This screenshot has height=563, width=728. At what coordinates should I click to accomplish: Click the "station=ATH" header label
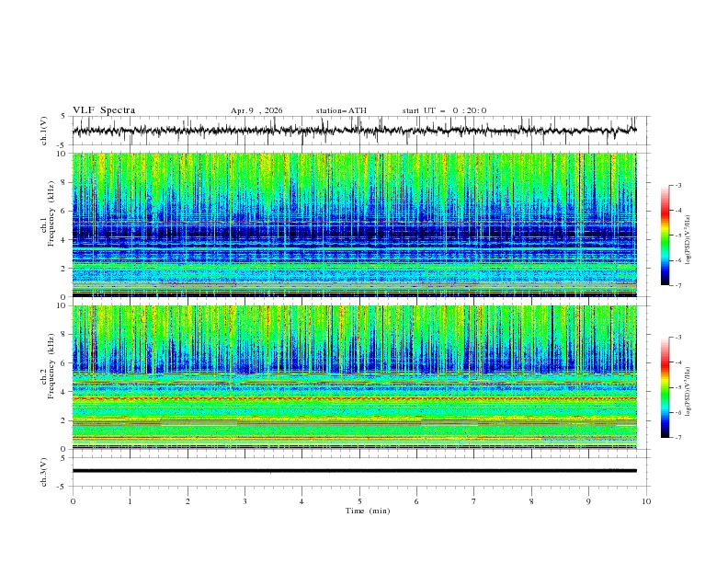pyautogui.click(x=341, y=110)
